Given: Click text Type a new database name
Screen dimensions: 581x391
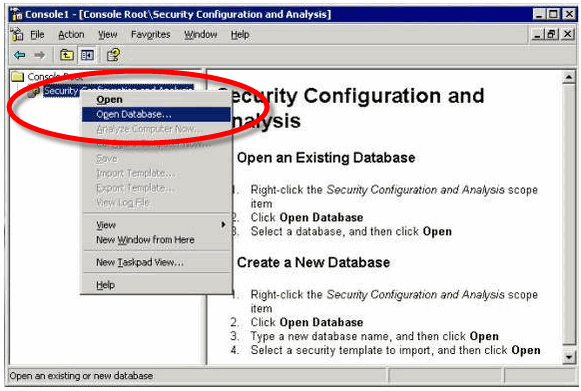Looking at the screenshot, I should (x=320, y=336).
